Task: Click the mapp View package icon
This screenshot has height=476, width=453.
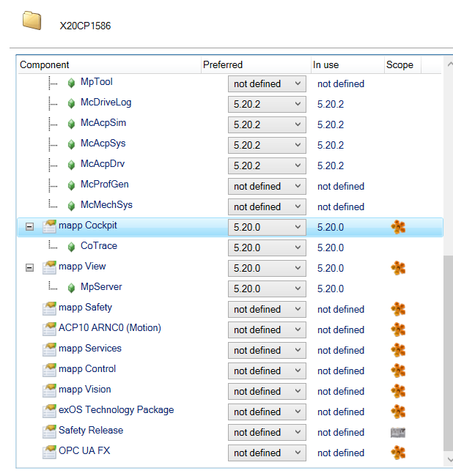Action: (x=49, y=267)
